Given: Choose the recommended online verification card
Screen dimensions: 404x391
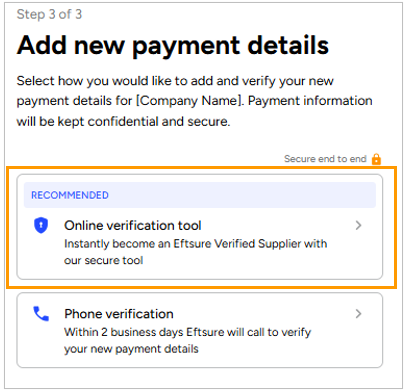Looking at the screenshot, I should click(200, 227).
